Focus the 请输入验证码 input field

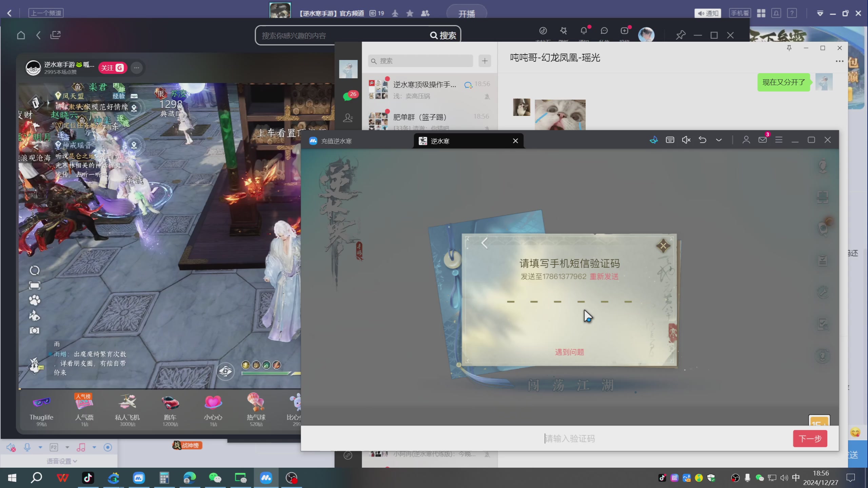click(570, 439)
